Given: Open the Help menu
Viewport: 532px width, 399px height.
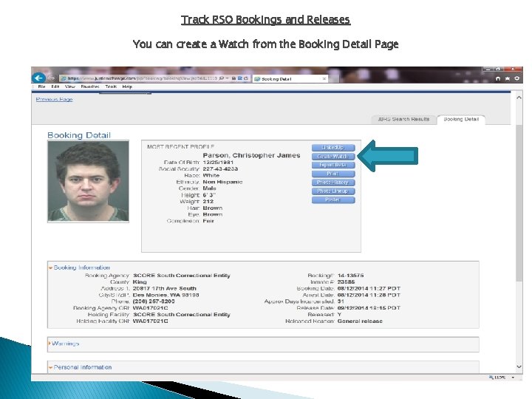Looking at the screenshot, I should (x=127, y=86).
